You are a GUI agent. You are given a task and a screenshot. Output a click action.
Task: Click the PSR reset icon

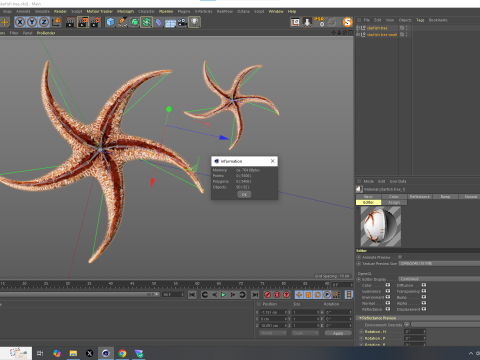pyautogui.click(x=319, y=22)
